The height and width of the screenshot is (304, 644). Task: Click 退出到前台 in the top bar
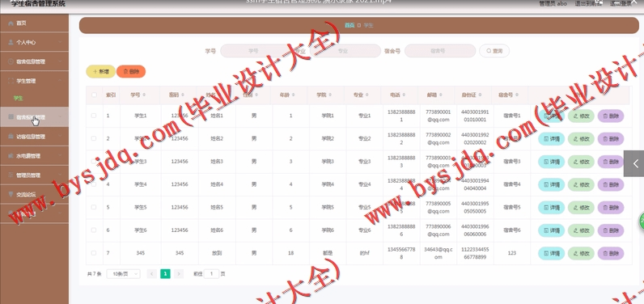tap(588, 4)
